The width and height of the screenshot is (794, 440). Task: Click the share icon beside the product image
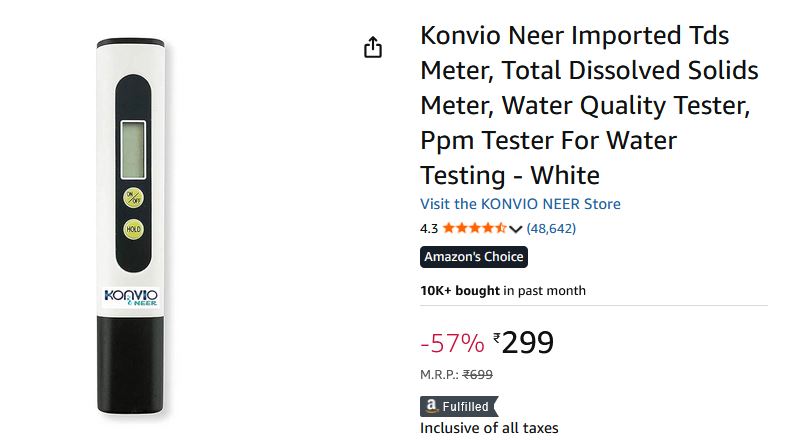point(373,48)
